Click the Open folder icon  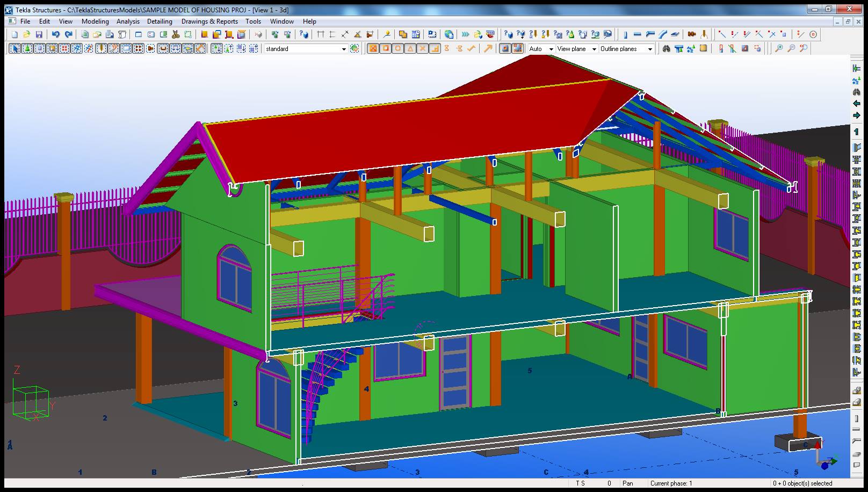tap(26, 34)
